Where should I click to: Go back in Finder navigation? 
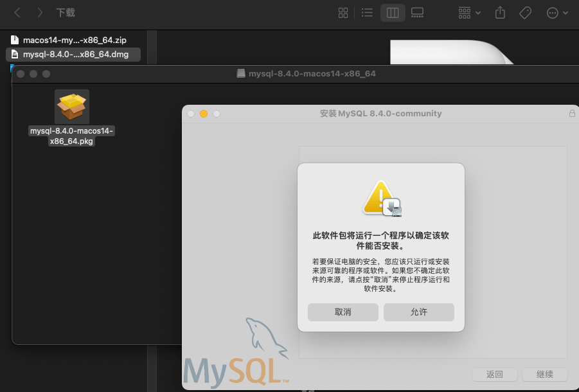click(17, 13)
